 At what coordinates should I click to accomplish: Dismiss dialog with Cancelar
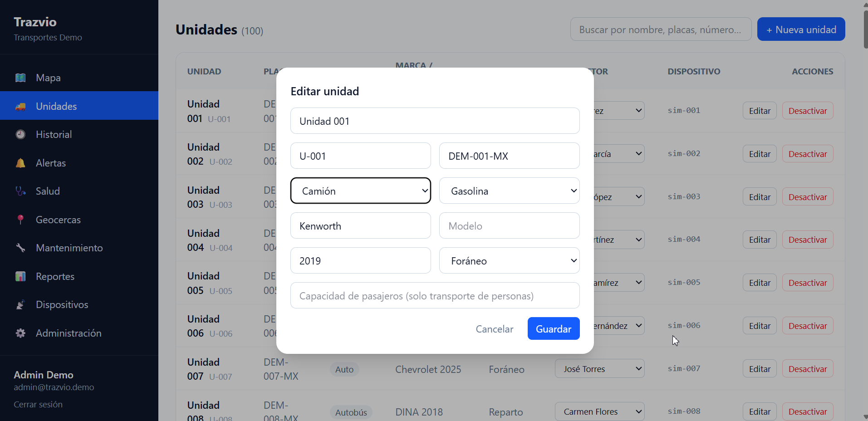click(x=495, y=328)
